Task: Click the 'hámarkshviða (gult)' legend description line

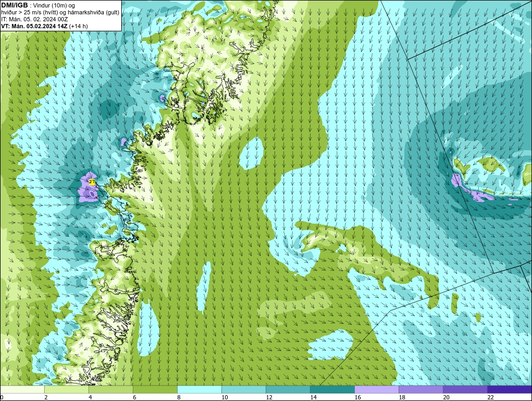Action: point(59,13)
